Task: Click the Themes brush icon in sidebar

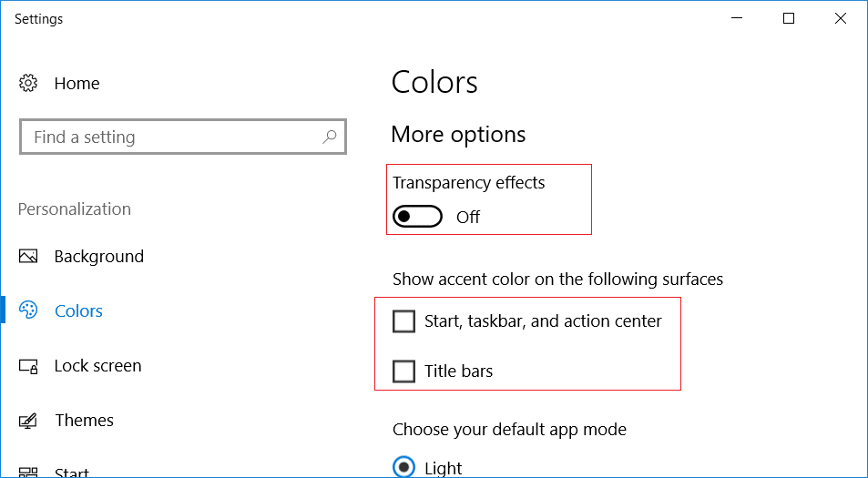Action: point(28,421)
